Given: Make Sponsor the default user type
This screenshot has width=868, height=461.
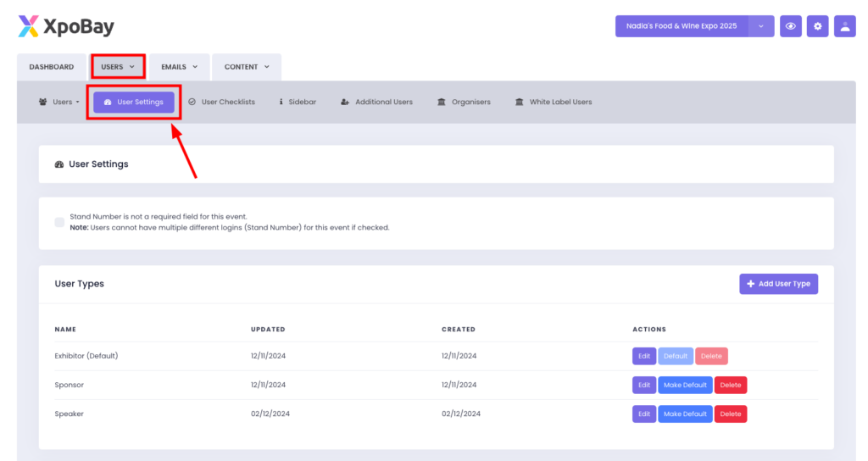Looking at the screenshot, I should 685,385.
